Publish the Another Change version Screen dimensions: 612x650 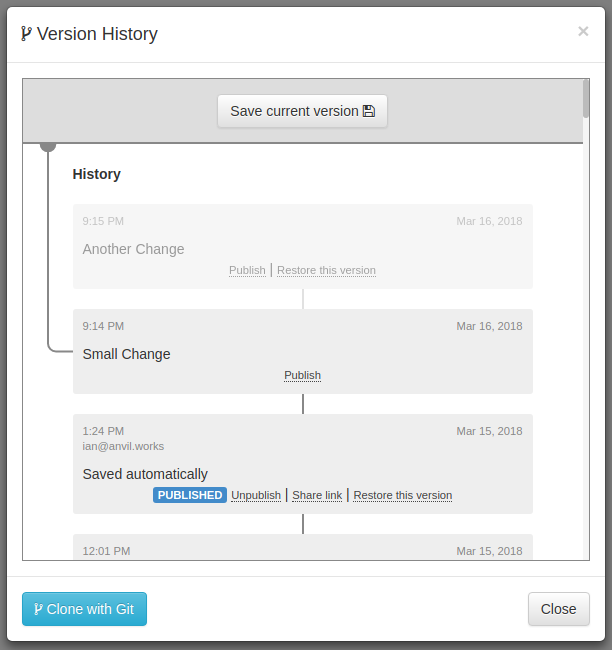point(247,270)
